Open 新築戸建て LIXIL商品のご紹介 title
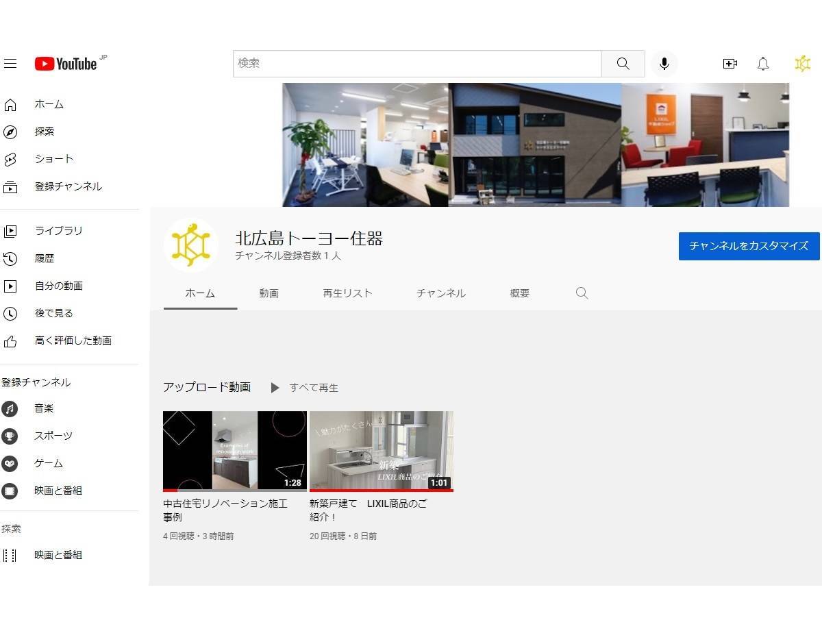The height and width of the screenshot is (644, 822). [369, 510]
